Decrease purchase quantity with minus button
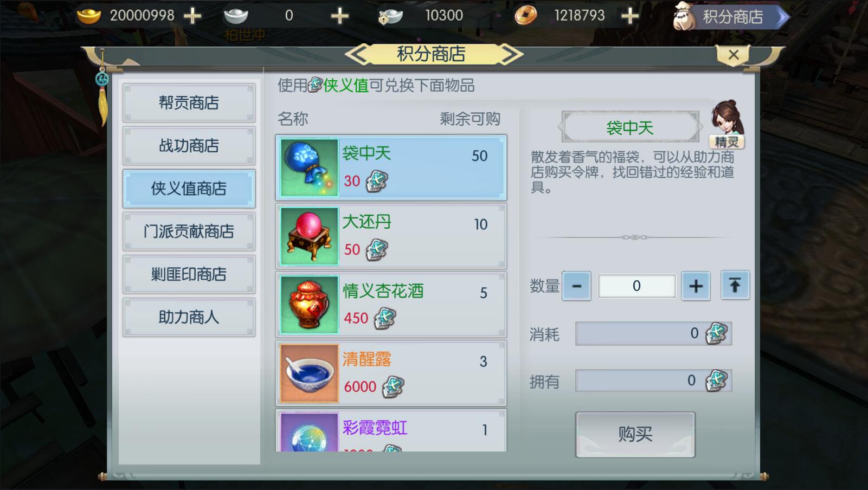 (576, 286)
